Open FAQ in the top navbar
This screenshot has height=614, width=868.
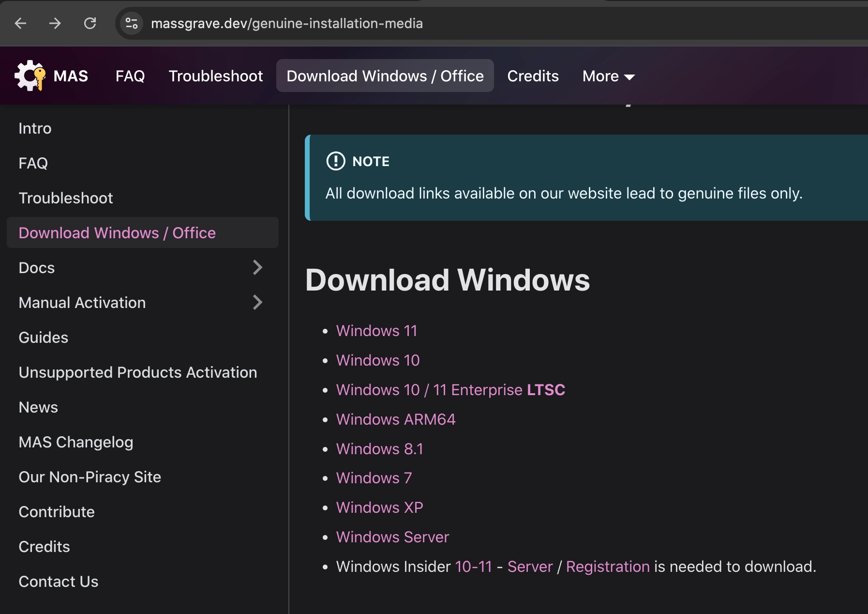130,76
